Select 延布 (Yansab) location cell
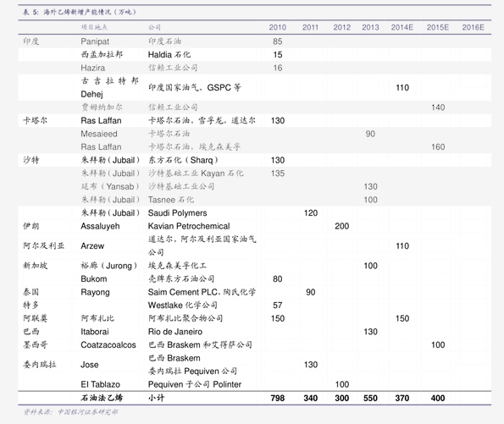Image resolution: width=504 pixels, height=424 pixels. coord(110,186)
